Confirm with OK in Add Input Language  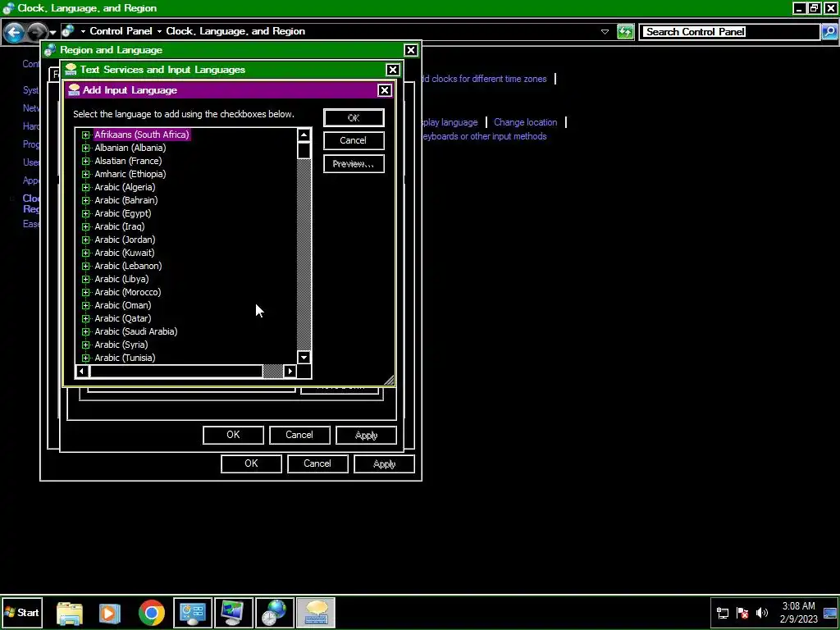pos(354,118)
